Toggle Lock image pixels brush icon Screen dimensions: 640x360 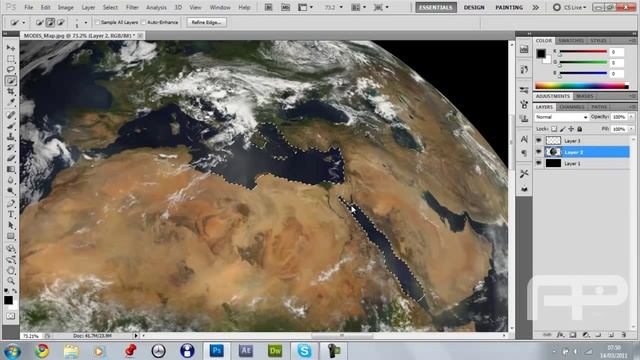pyautogui.click(x=562, y=129)
